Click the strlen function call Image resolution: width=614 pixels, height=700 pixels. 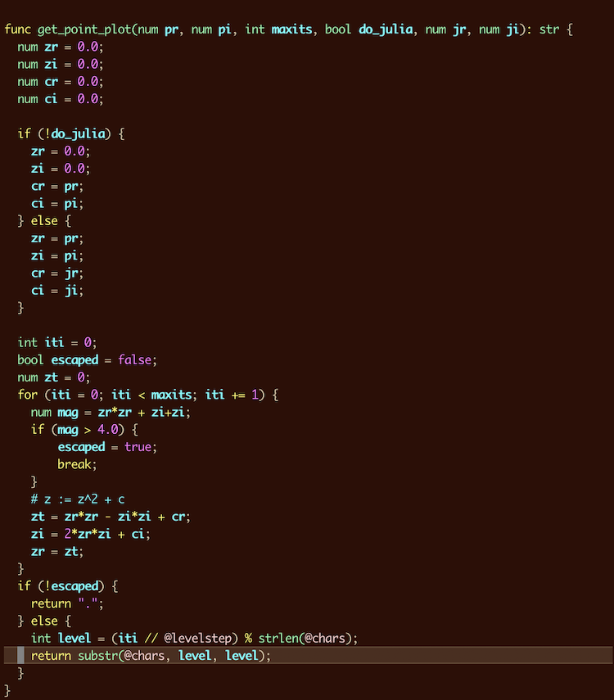point(278,638)
